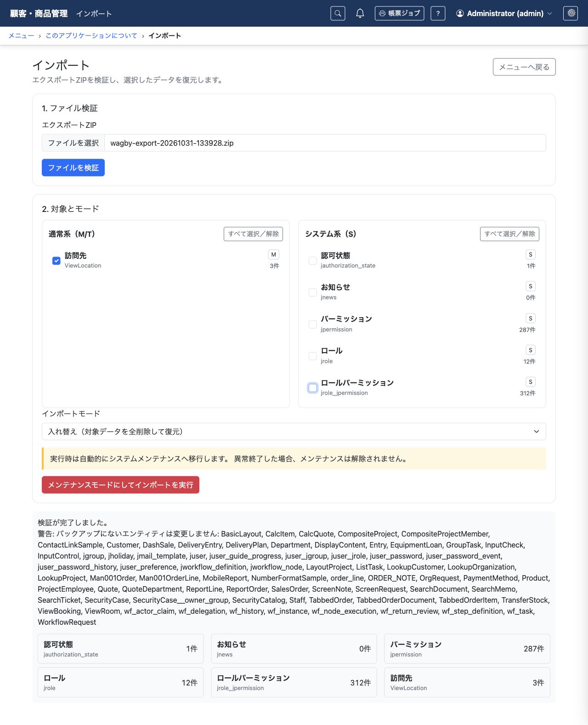The width and height of the screenshot is (588, 725).
Task: Check the お知らせ jnews checkbox
Action: [x=313, y=292]
